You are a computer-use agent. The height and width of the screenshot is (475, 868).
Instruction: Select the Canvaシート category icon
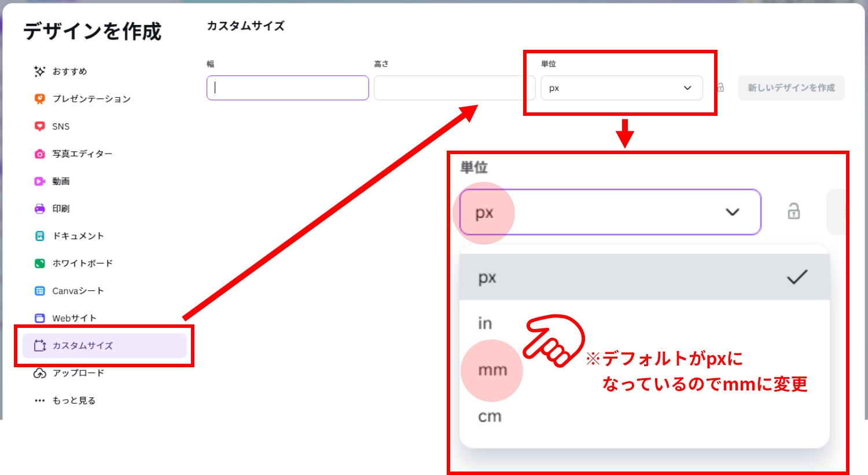click(39, 290)
